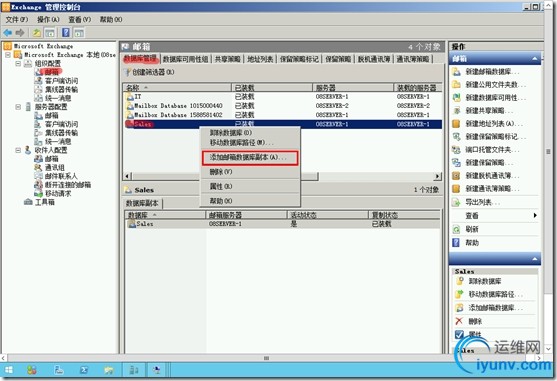Open 工具箱 in the tree
Screen dimensions: 557x381
click(45, 202)
